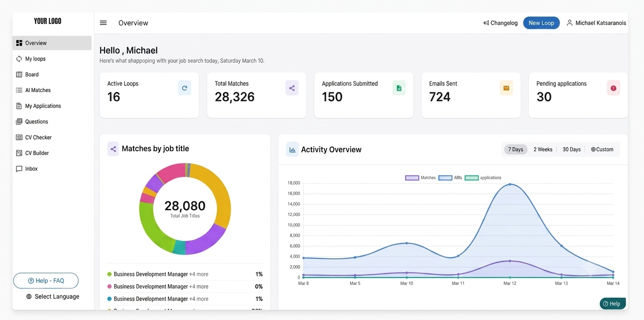Click the Help - FAQ button
The image size is (644, 320).
[x=46, y=281]
